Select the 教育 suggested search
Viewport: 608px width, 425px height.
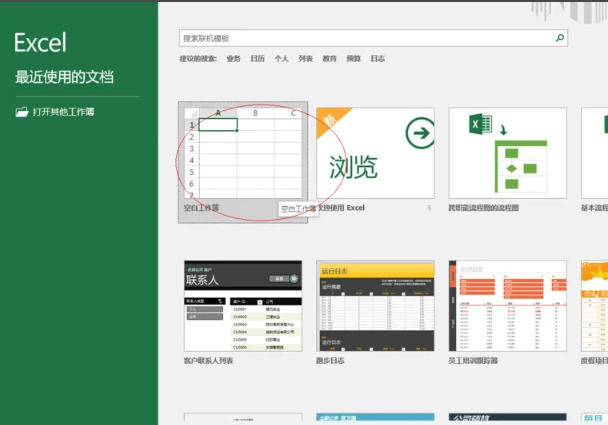point(330,59)
